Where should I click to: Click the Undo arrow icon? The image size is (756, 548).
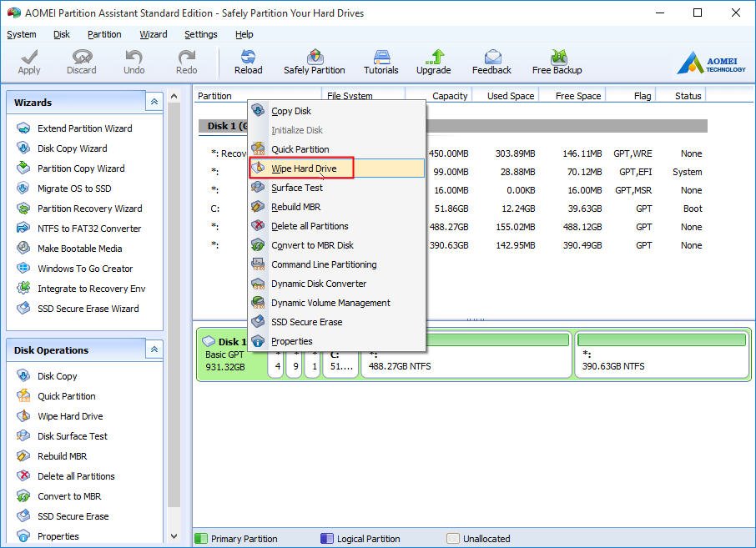[134, 58]
